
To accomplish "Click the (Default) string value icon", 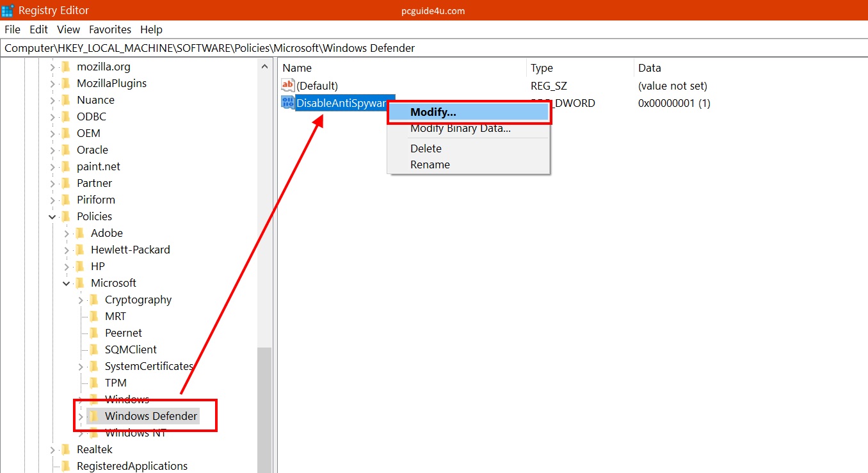I will point(287,86).
